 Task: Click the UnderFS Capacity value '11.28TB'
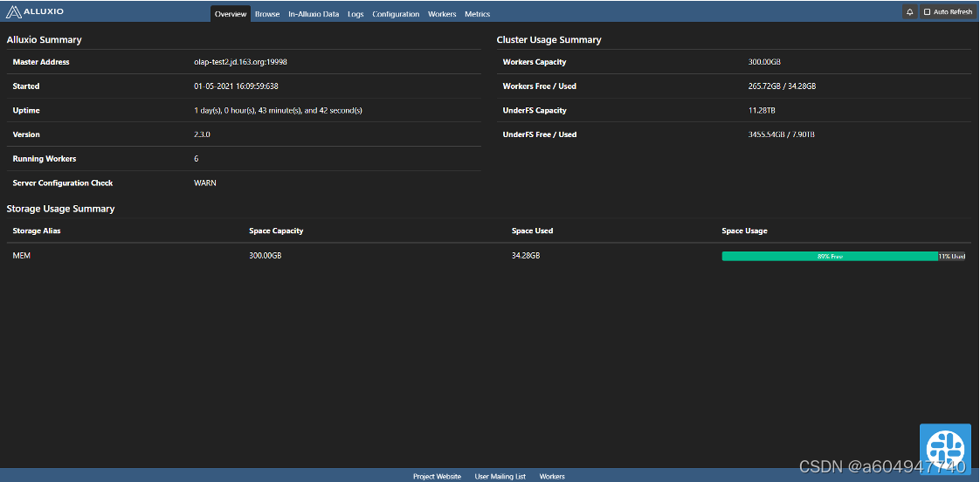click(x=763, y=111)
